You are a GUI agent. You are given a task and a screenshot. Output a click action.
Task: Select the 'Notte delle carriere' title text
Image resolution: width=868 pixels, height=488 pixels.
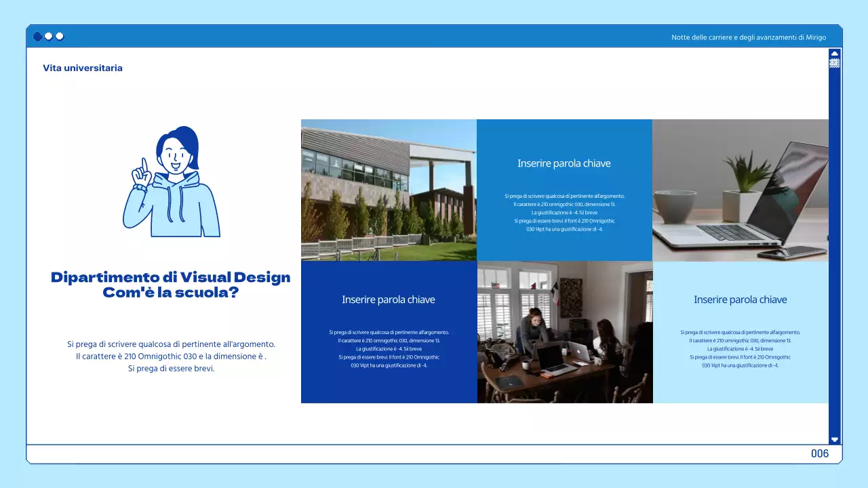(748, 37)
